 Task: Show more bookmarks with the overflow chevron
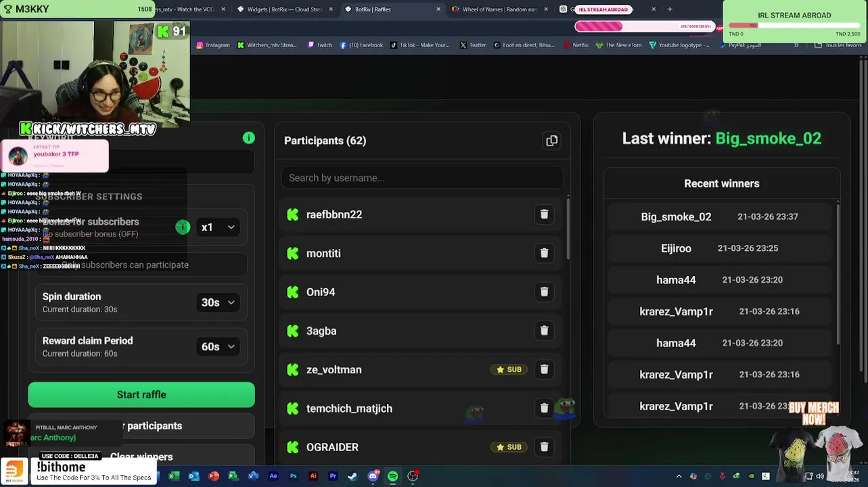pos(796,45)
